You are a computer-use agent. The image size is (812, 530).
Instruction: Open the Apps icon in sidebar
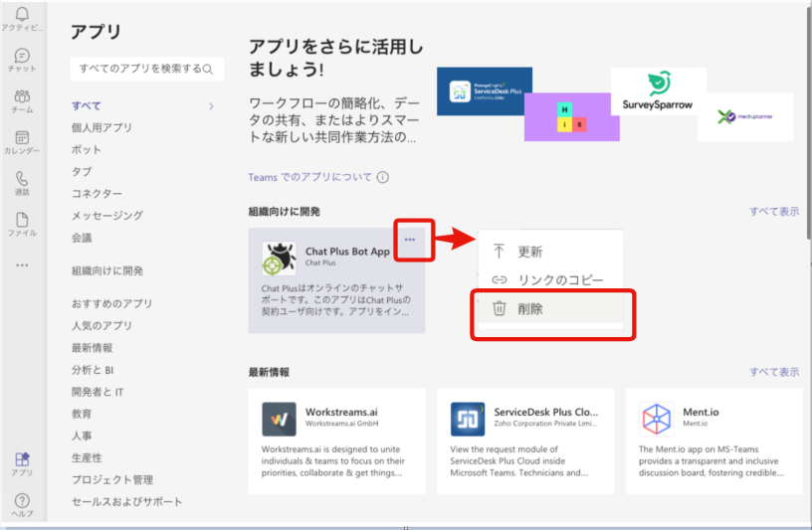coord(22,461)
